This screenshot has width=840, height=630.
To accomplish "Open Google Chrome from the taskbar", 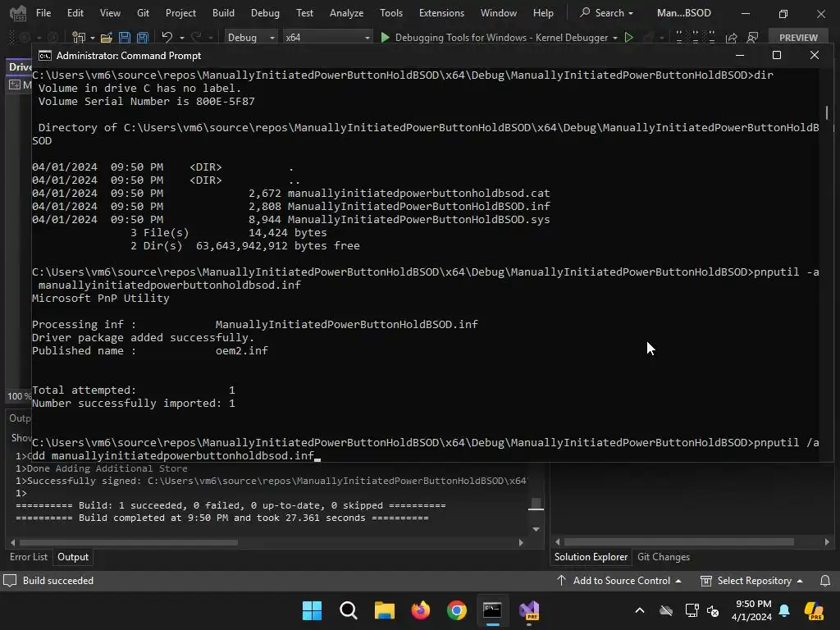I will pos(456,610).
